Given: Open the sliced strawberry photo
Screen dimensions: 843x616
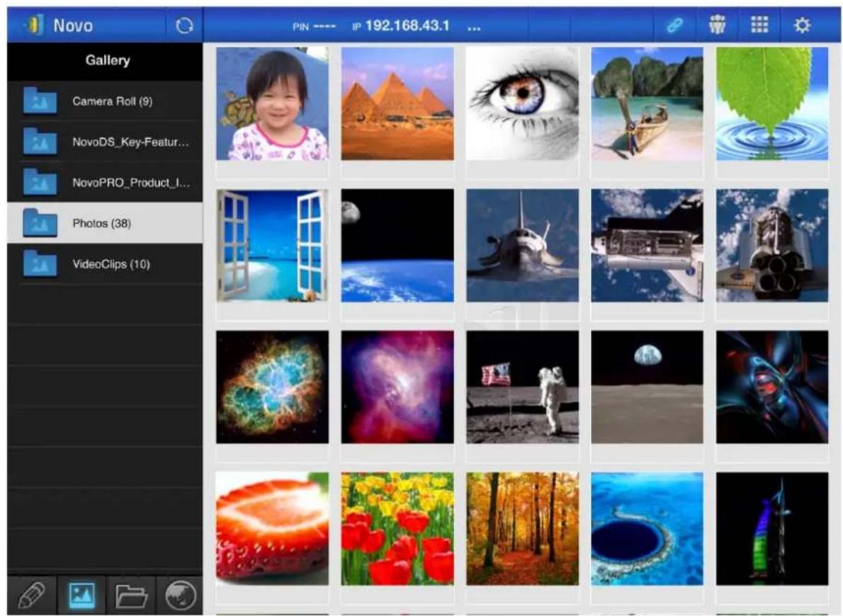Looking at the screenshot, I should pyautogui.click(x=272, y=529).
